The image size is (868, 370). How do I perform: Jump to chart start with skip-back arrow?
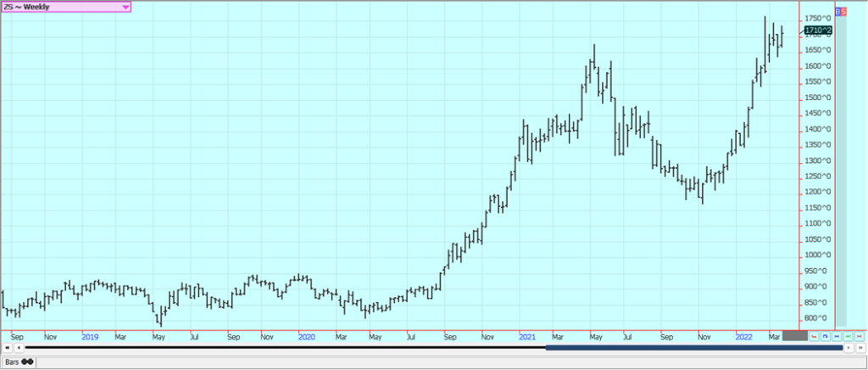pyautogui.click(x=7, y=348)
